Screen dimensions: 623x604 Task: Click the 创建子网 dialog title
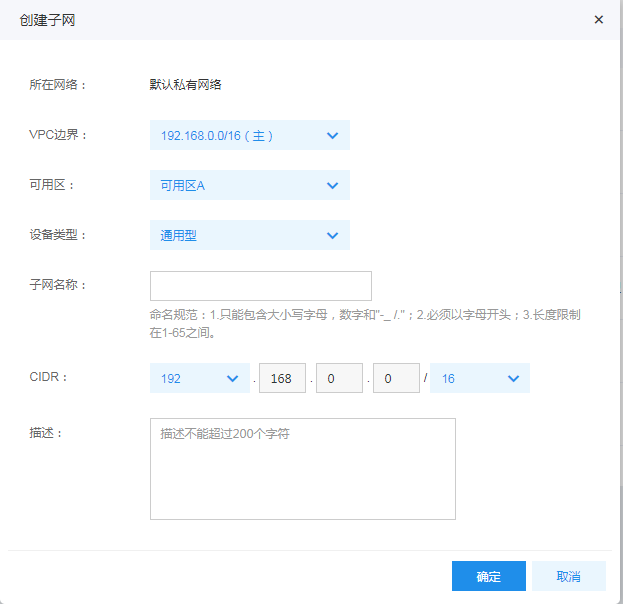click(47, 20)
